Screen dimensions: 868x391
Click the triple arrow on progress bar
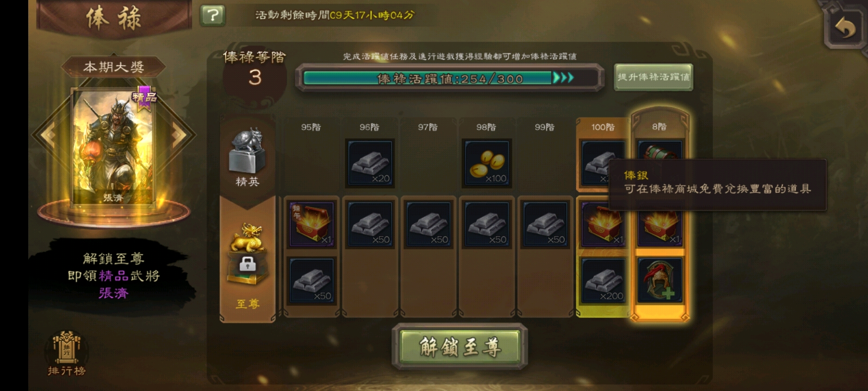[x=563, y=78]
